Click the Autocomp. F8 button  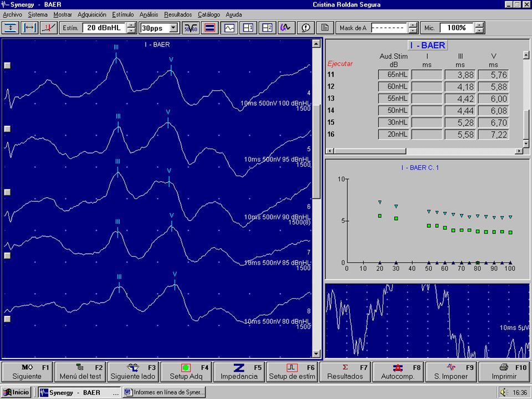398,372
